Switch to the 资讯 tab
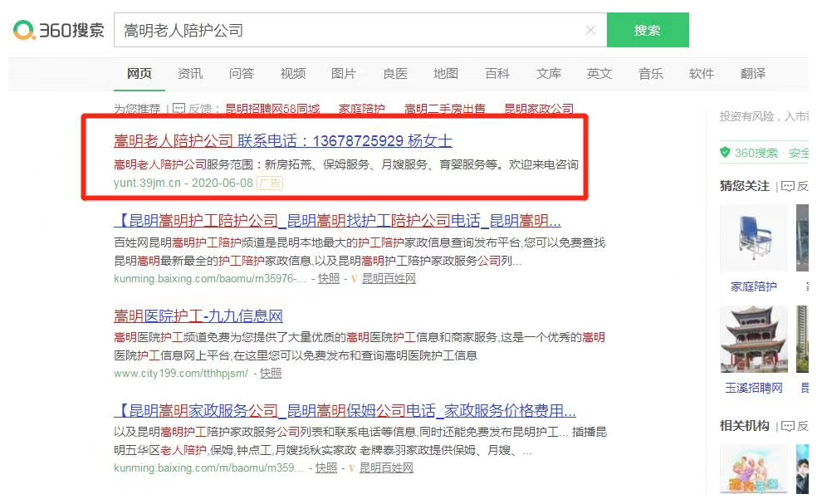The image size is (822, 504). click(x=190, y=73)
